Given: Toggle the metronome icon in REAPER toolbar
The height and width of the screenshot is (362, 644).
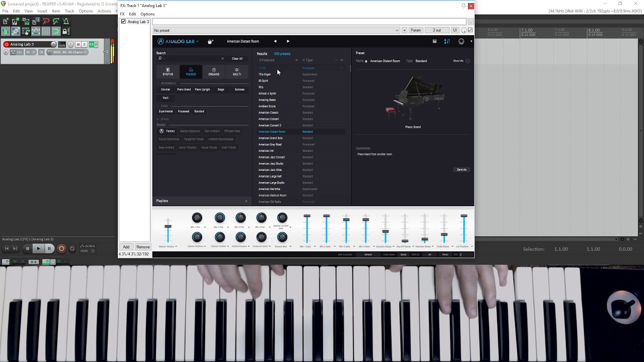Looking at the screenshot, I should pos(66,21).
